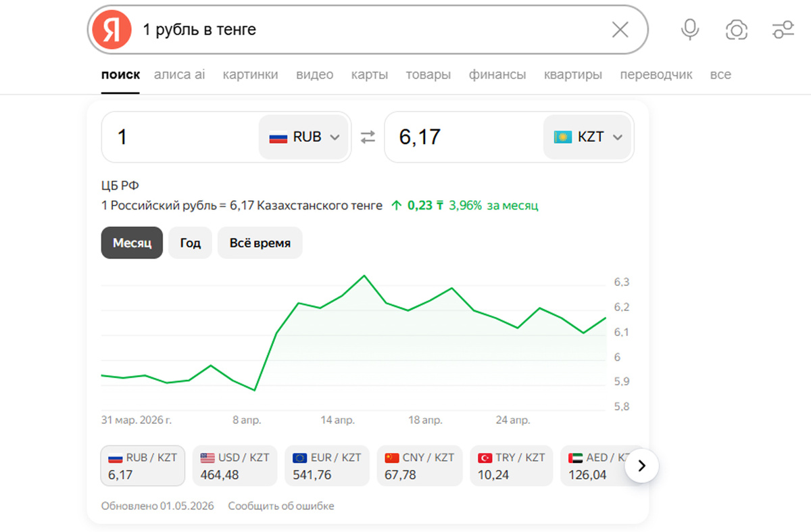Click the 18 апр. axis label
Screen dimensions: 811x532
point(425,420)
